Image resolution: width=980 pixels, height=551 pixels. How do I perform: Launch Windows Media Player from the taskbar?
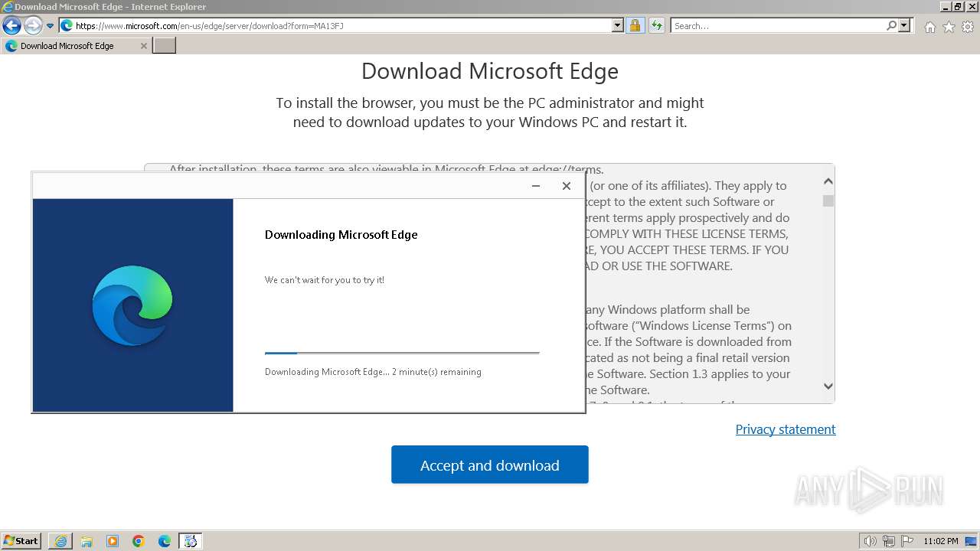113,541
